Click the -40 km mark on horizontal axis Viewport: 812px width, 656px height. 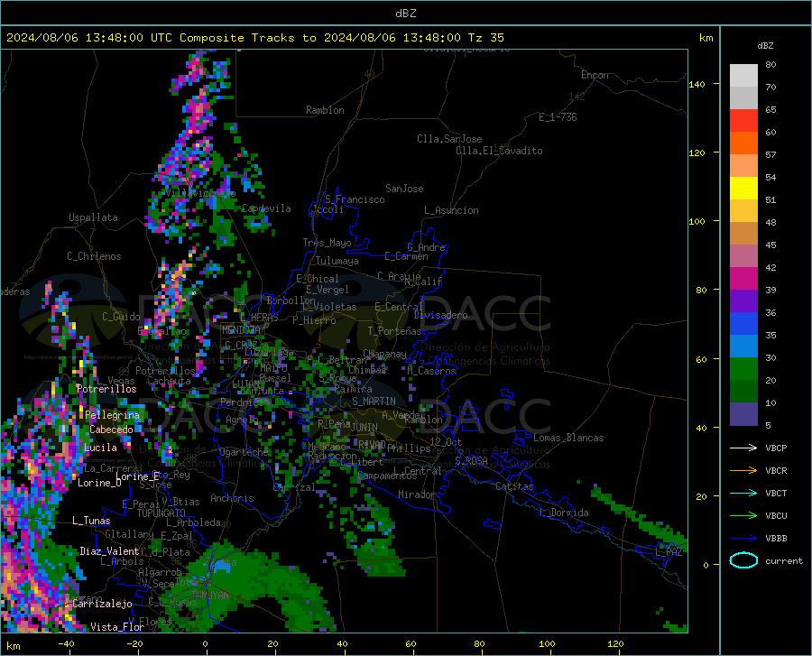(x=66, y=643)
